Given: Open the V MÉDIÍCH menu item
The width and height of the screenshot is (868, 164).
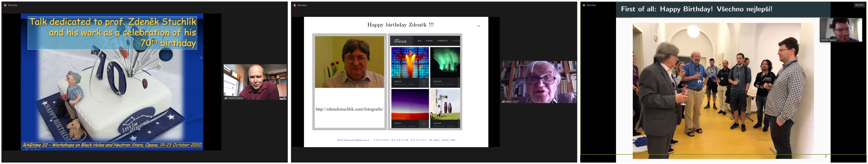Looking at the screenshot, I should [442, 41].
